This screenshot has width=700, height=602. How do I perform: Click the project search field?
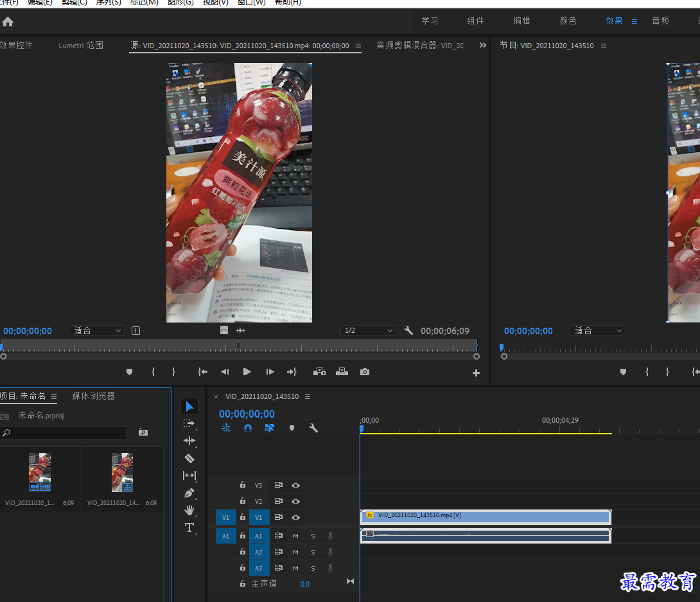[64, 432]
